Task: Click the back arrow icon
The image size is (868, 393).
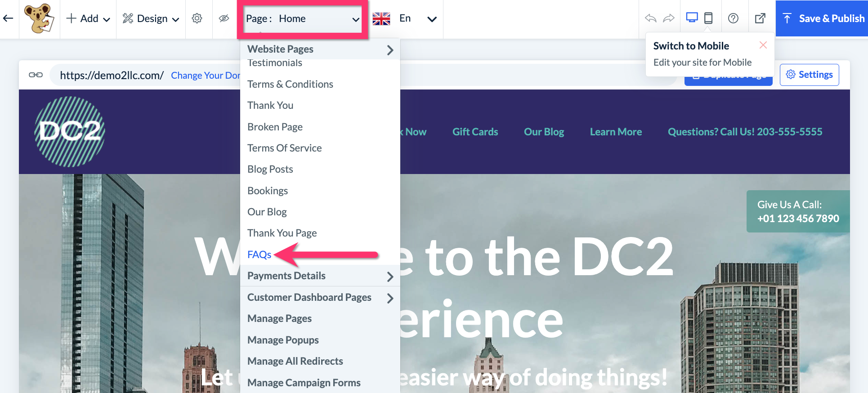Action: coord(8,18)
